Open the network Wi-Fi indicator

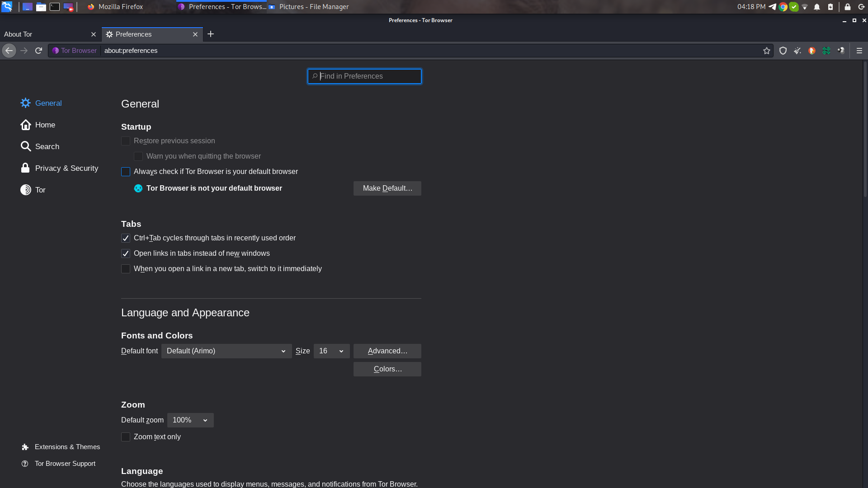(x=805, y=7)
